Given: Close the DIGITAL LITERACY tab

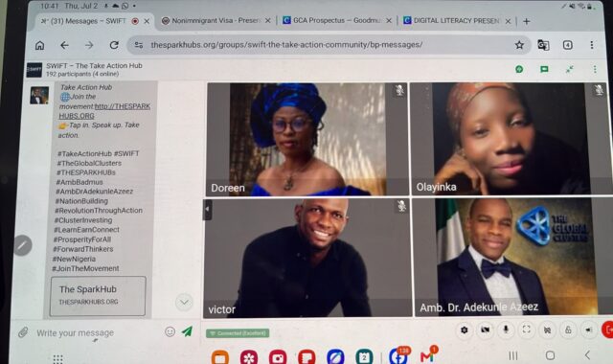Looking at the screenshot, I should coord(509,21).
